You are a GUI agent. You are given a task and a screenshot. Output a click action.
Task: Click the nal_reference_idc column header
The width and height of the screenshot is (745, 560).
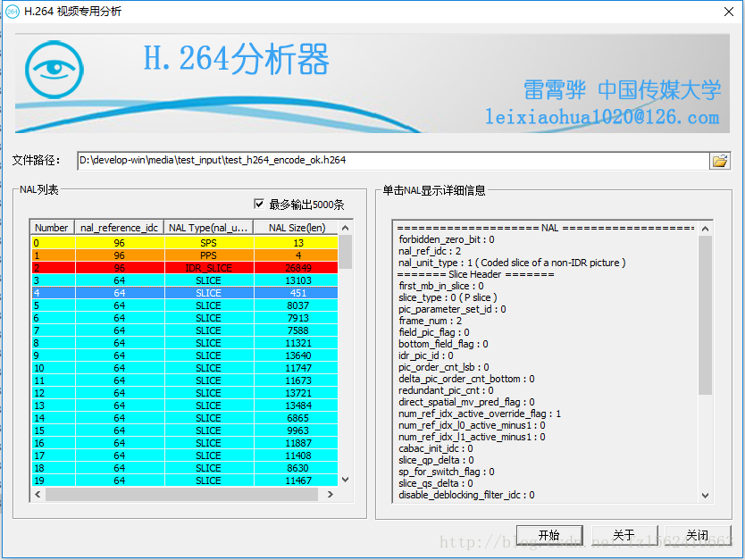120,228
